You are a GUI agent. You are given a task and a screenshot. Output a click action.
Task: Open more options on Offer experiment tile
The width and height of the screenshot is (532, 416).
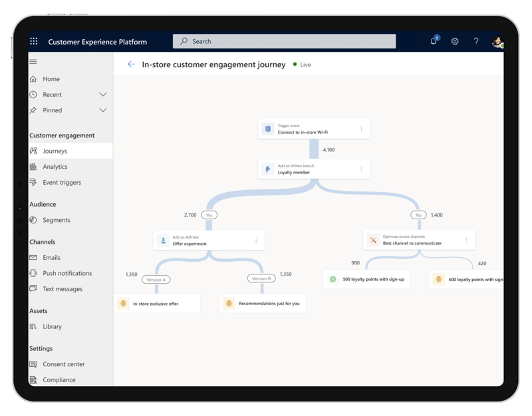click(256, 241)
